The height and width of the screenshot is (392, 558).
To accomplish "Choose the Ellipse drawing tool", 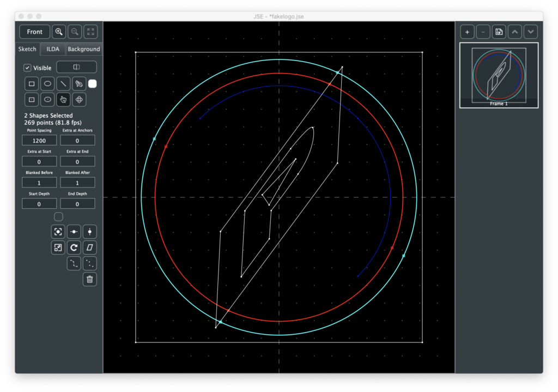I will click(47, 84).
